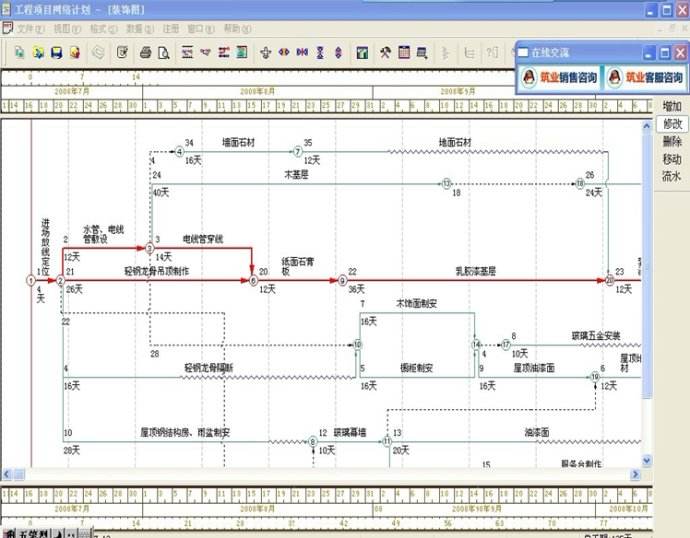Click the horizontal compress arrows icon
Screen dimensions: 690x538
302,53
